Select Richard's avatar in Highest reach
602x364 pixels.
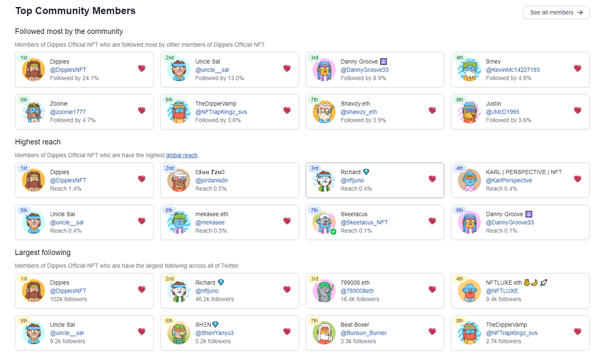tap(323, 181)
